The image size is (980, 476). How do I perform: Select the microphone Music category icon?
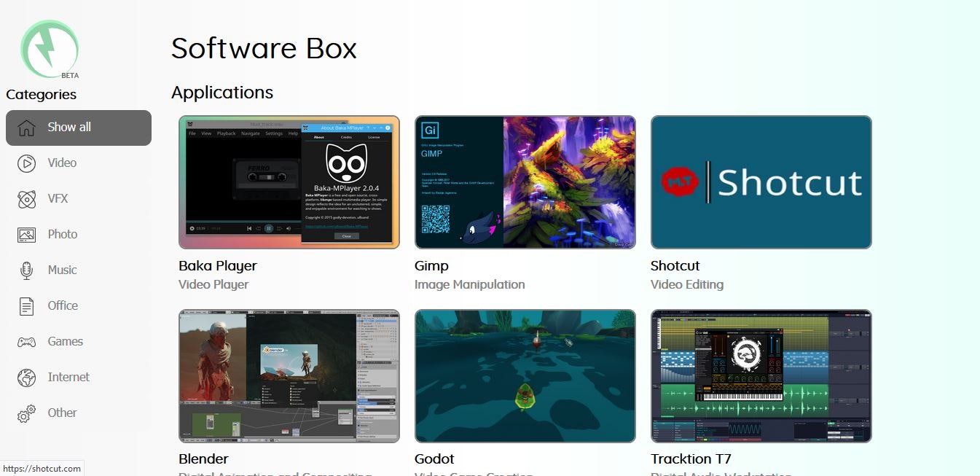click(26, 270)
